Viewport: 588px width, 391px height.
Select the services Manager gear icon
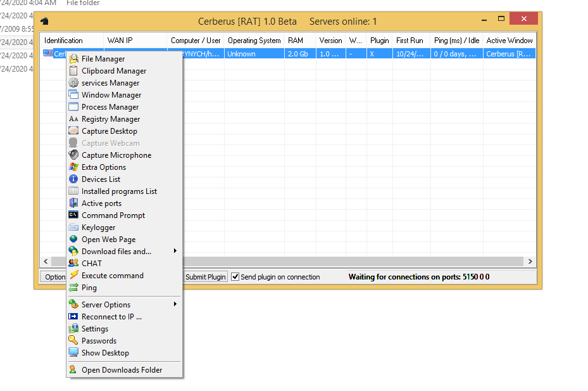click(73, 83)
